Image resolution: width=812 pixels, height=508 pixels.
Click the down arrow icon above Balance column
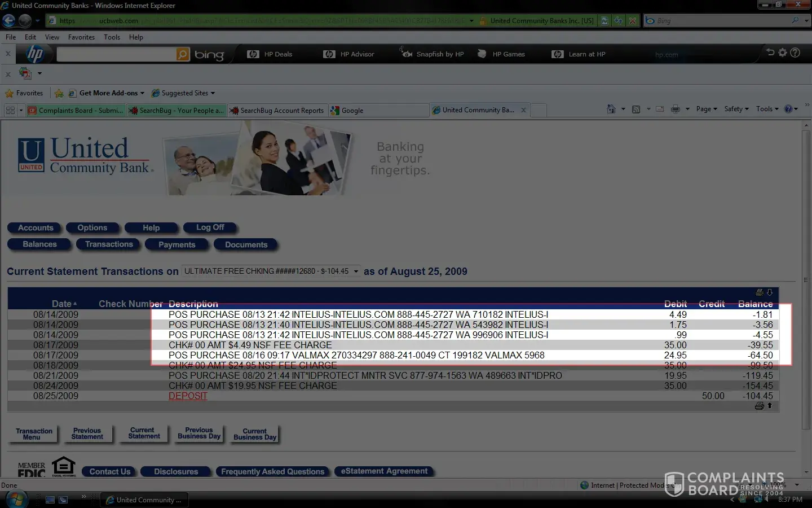click(770, 292)
